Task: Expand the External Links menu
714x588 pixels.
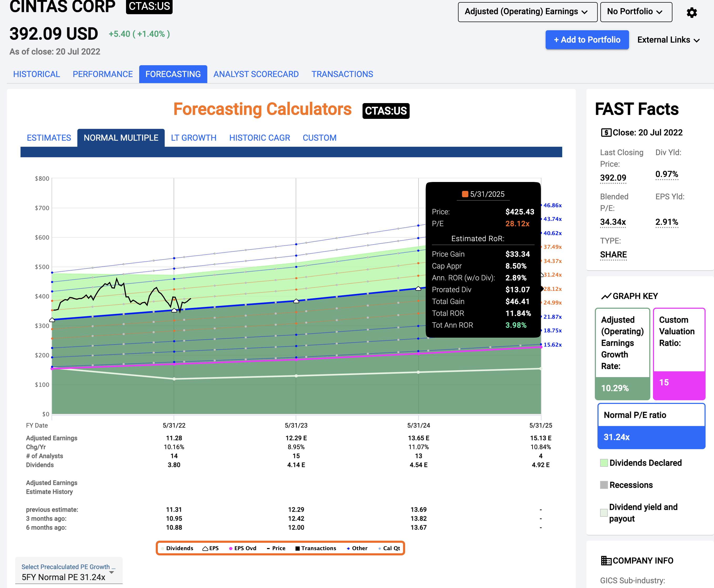Action: click(x=668, y=40)
